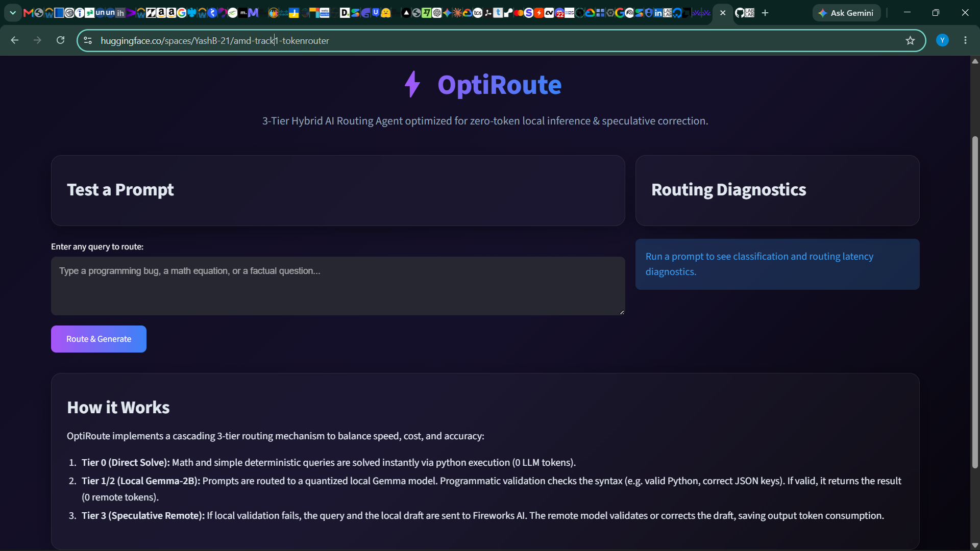Bookmark this page with the star icon
This screenshot has width=980, height=551.
pyautogui.click(x=910, y=40)
